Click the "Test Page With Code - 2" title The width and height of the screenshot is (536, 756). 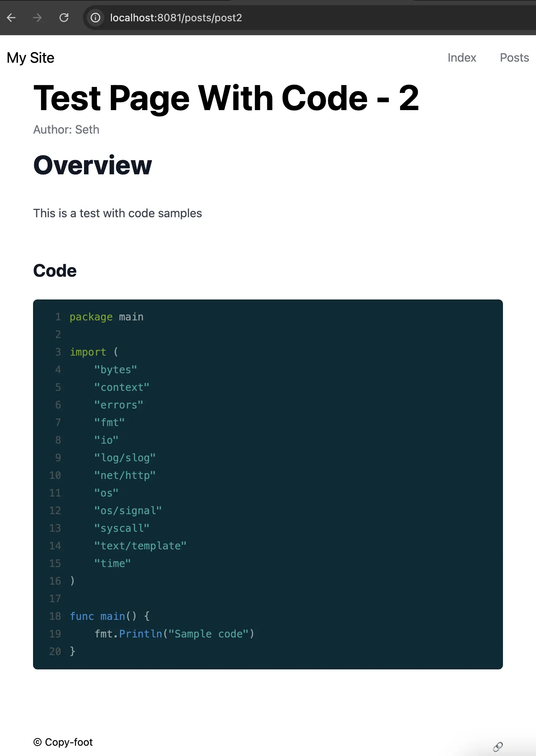(226, 98)
